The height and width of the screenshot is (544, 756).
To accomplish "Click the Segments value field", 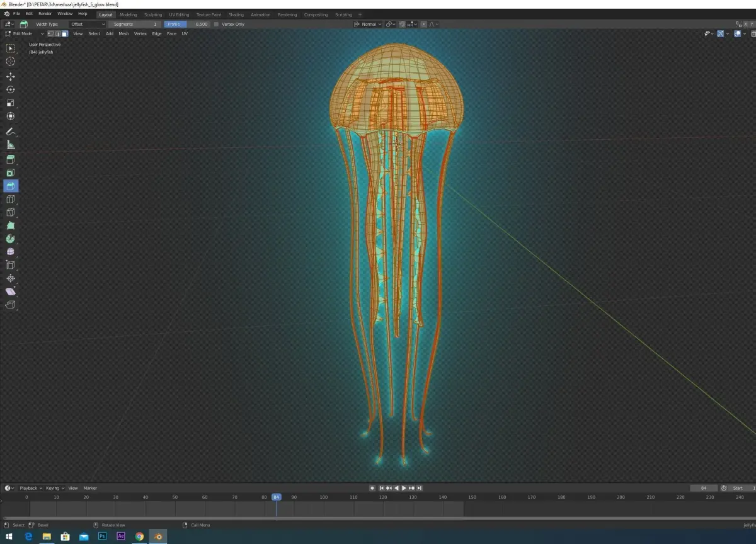I will pos(135,24).
